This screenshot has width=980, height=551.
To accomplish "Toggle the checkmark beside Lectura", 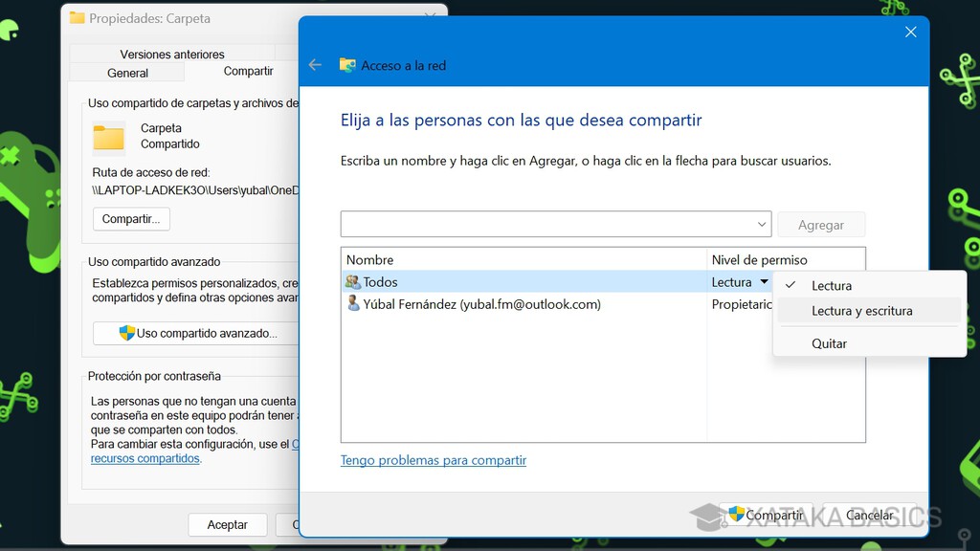I will pos(791,285).
